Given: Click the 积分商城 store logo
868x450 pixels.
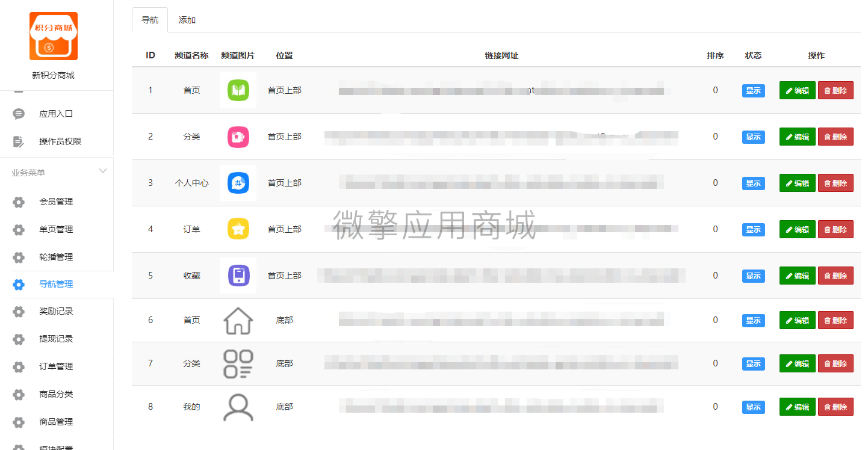Looking at the screenshot, I should click(x=54, y=36).
